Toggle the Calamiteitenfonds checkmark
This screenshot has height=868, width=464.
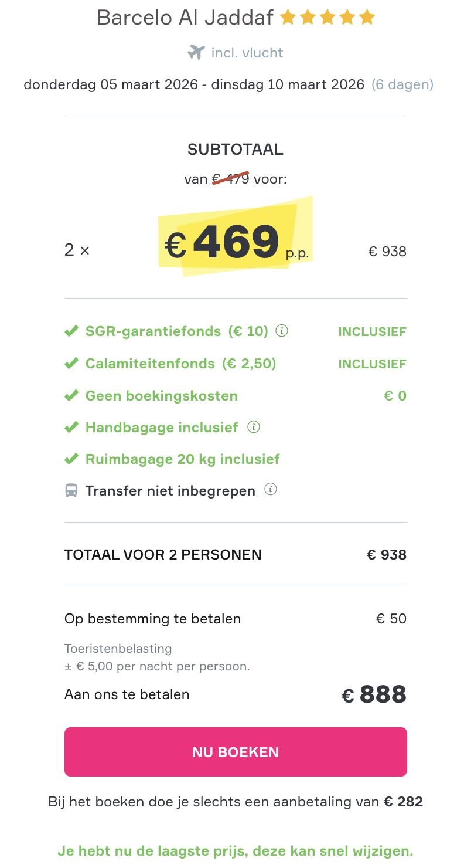71,362
